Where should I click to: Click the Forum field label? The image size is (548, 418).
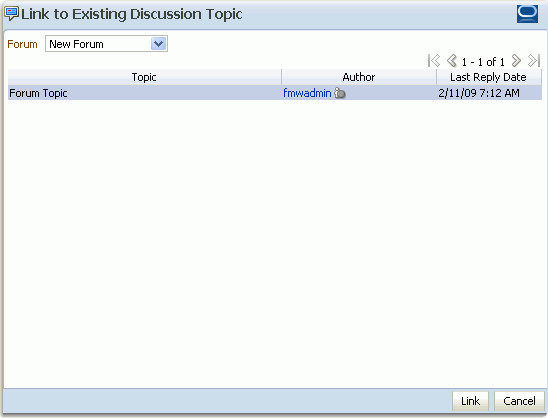(22, 44)
